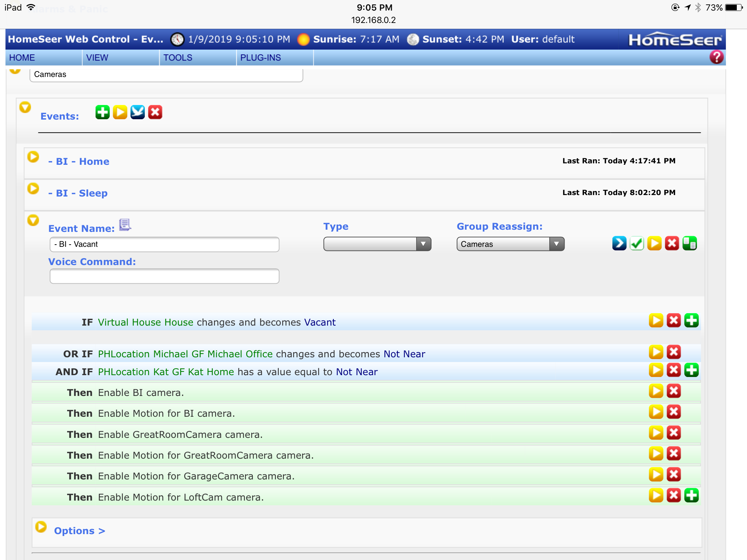Open the Group Reassign Cameras dropdown

point(511,244)
